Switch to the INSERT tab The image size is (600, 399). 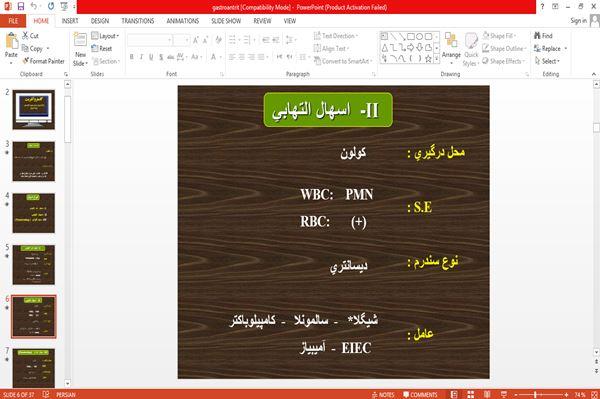coord(70,21)
